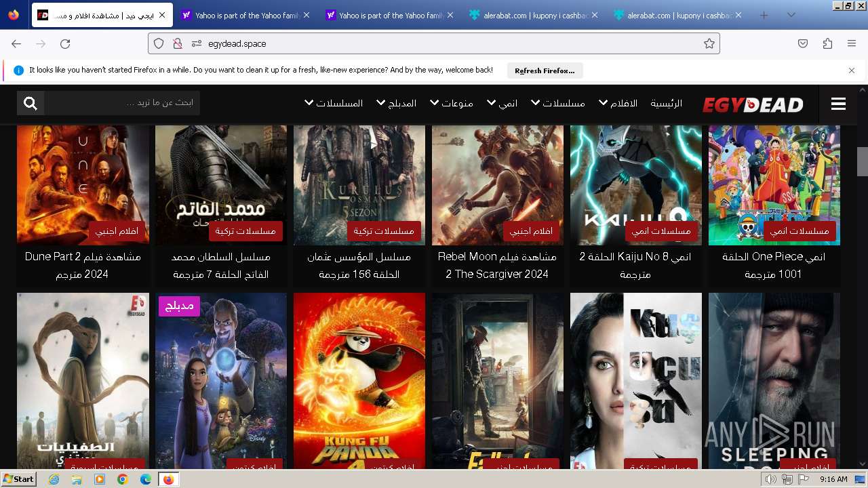Bookmark this page with star icon

[709, 43]
